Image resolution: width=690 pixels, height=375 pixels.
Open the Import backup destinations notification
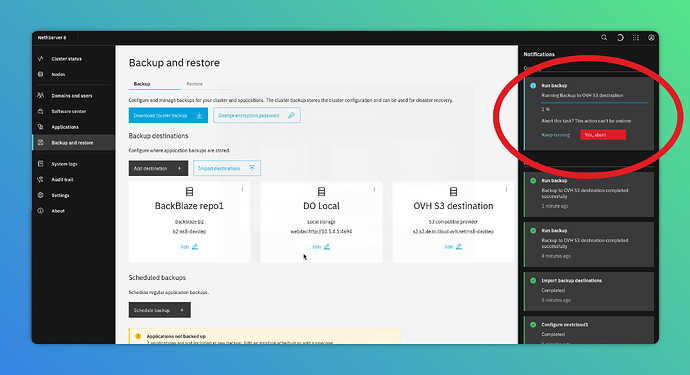(x=589, y=290)
